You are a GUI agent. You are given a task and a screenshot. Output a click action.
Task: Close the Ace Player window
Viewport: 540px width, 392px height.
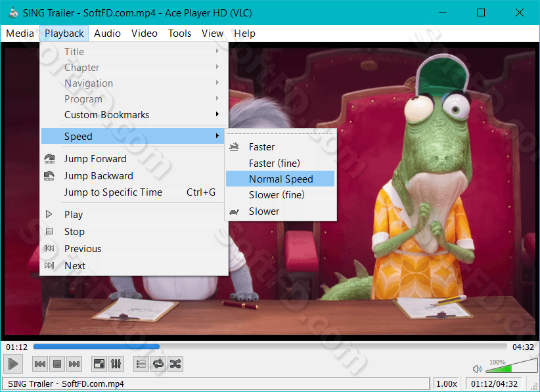[520, 12]
